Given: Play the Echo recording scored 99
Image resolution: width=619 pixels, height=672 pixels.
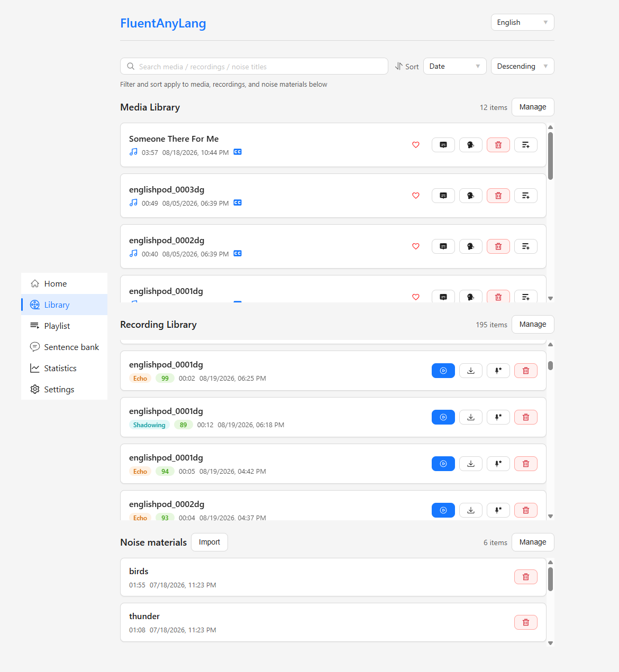Looking at the screenshot, I should pyautogui.click(x=443, y=371).
